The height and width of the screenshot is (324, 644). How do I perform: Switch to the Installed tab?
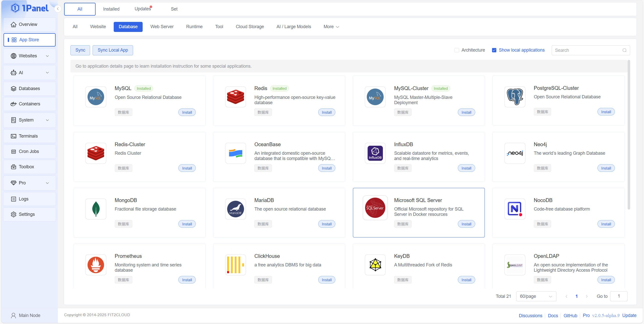[111, 9]
